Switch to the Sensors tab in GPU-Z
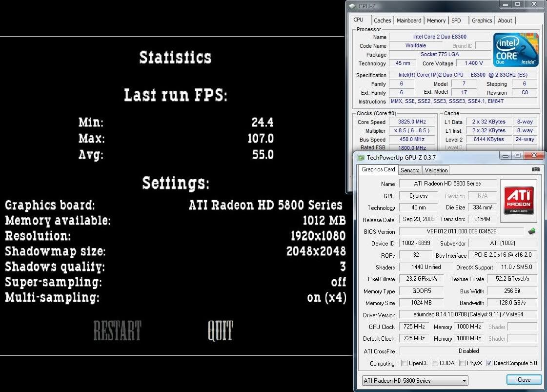The height and width of the screenshot is (392, 547). tap(410, 170)
